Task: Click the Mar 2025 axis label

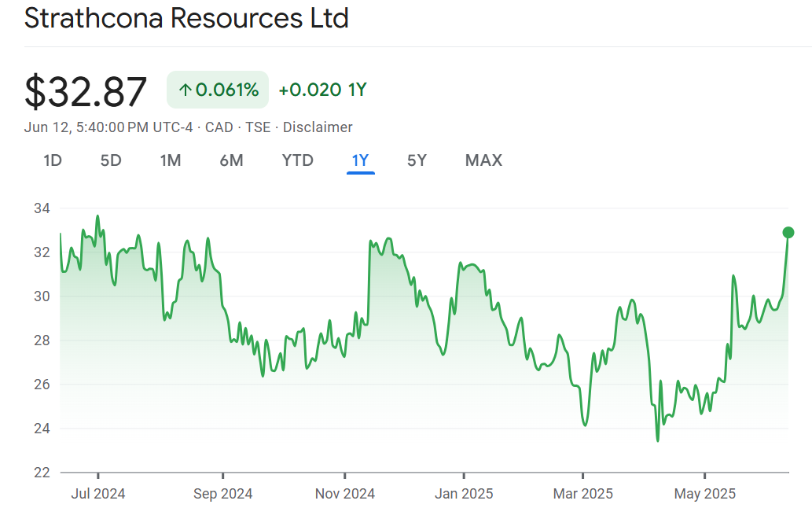Action: pyautogui.click(x=582, y=494)
